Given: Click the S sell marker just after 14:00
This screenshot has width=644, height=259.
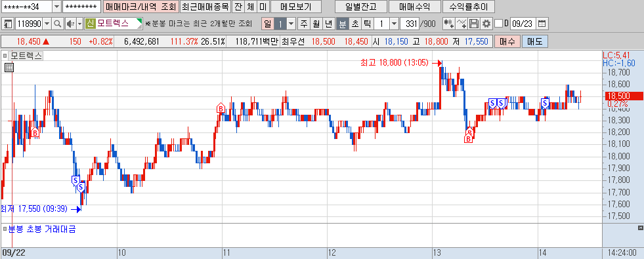Looking at the screenshot, I should 545,103.
